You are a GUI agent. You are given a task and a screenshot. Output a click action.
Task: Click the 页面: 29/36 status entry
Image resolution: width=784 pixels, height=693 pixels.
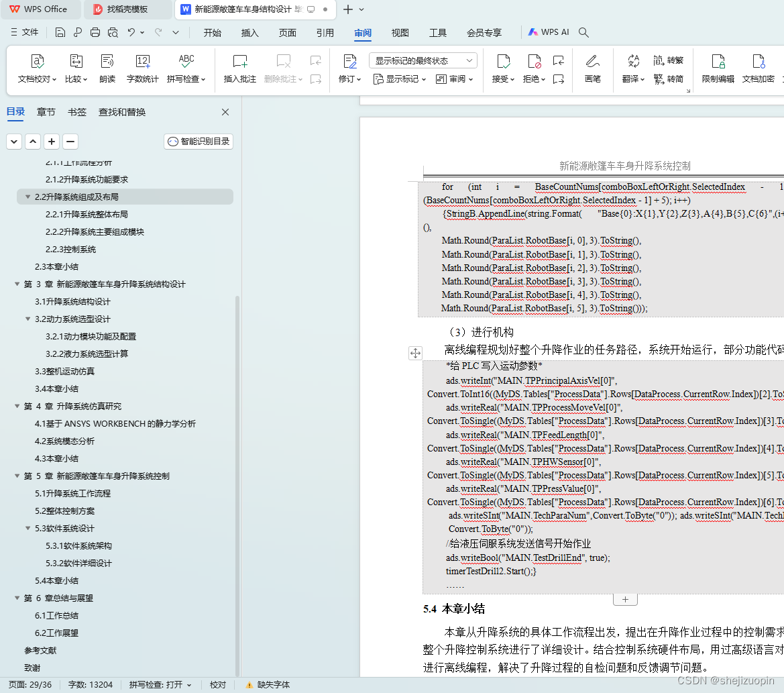coord(30,684)
